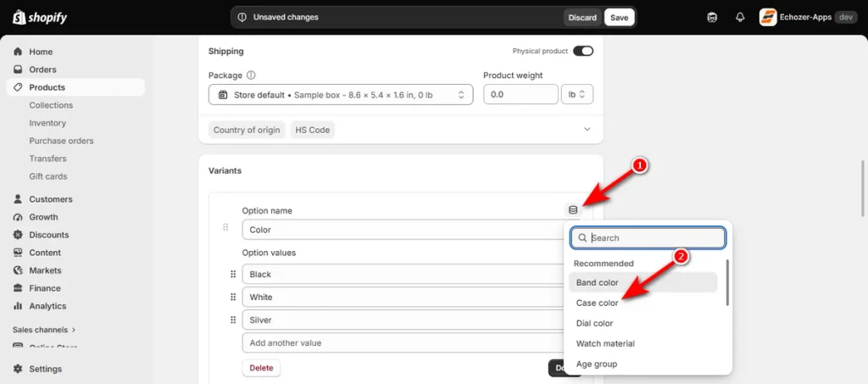The image size is (868, 384).
Task: Change the weight unit lb dropdown
Action: tap(576, 95)
